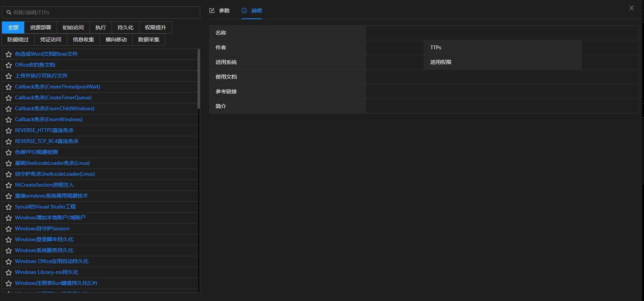Star Callback免杀(CreateTimerQueue) entry

click(x=9, y=98)
